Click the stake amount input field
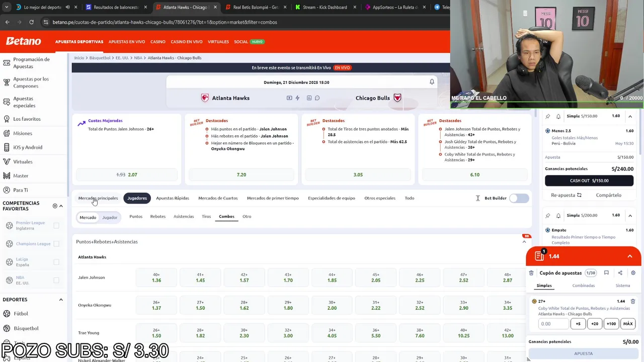Screen dimensions: 644x362 click(x=553, y=324)
